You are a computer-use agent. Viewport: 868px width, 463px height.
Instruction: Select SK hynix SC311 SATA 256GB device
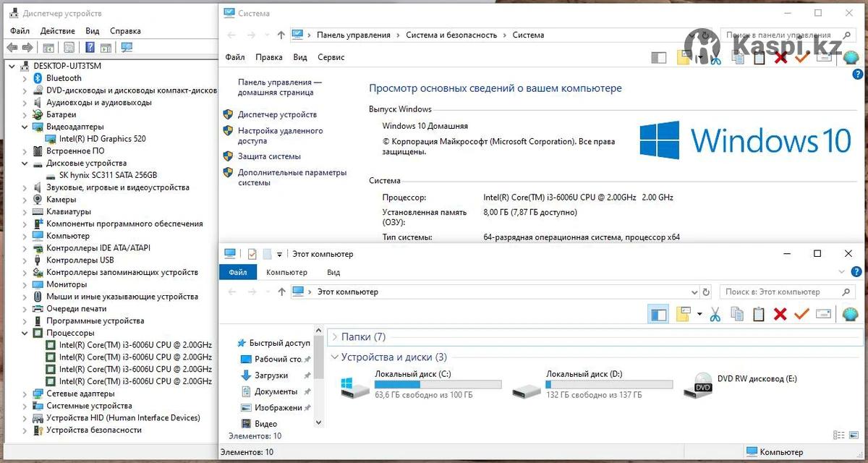108,175
